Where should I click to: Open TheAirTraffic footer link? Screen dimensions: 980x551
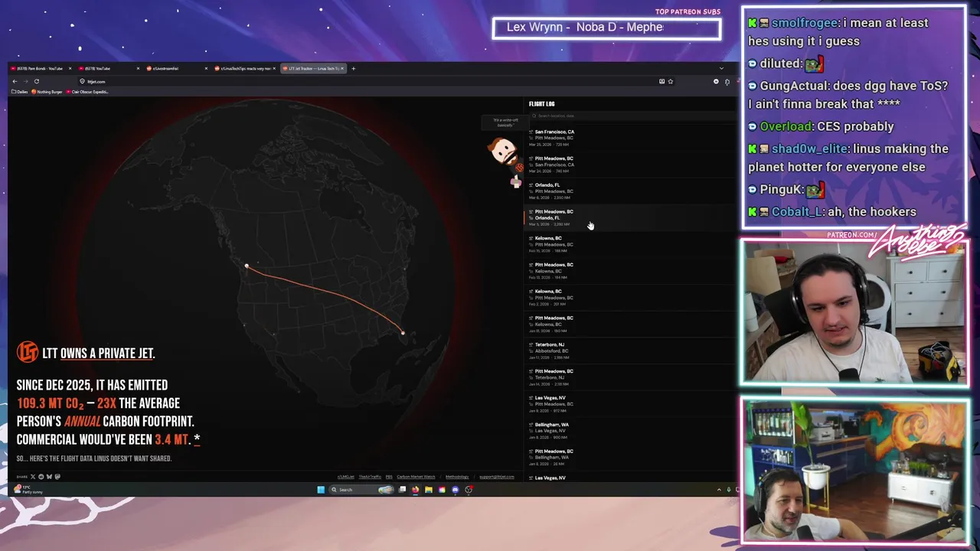tap(370, 477)
